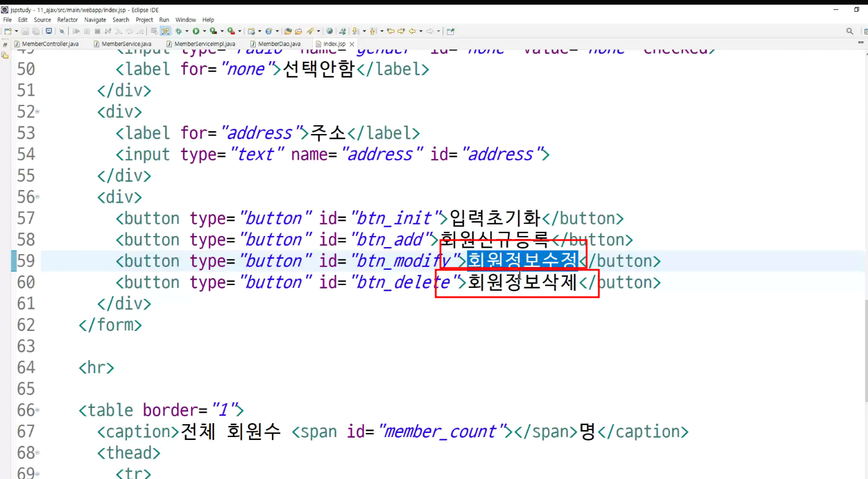Screen dimensions: 868x479
Task: Click the green Run icon
Action: 196,31
